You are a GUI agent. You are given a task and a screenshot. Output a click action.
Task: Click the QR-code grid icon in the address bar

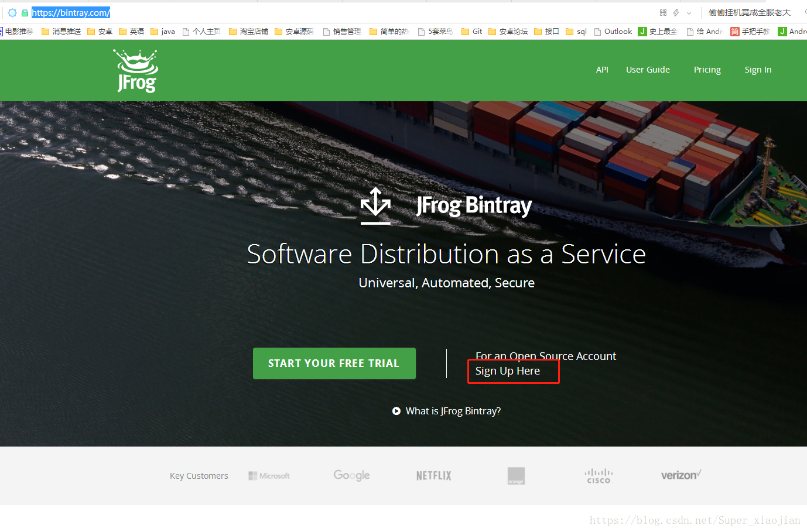click(x=663, y=12)
